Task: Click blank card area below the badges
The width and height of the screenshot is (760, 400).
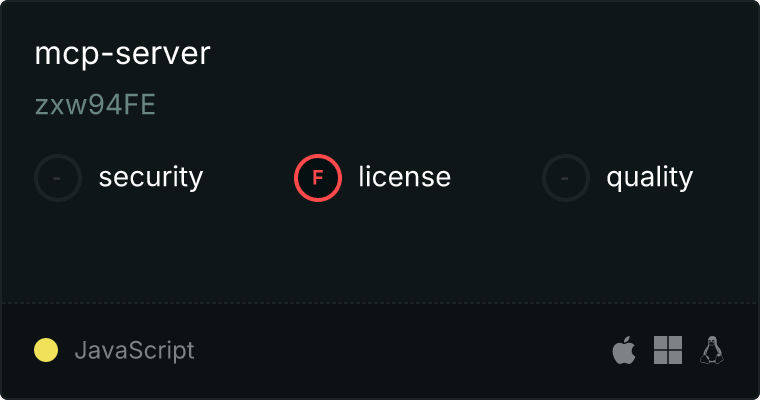Action: (380, 252)
